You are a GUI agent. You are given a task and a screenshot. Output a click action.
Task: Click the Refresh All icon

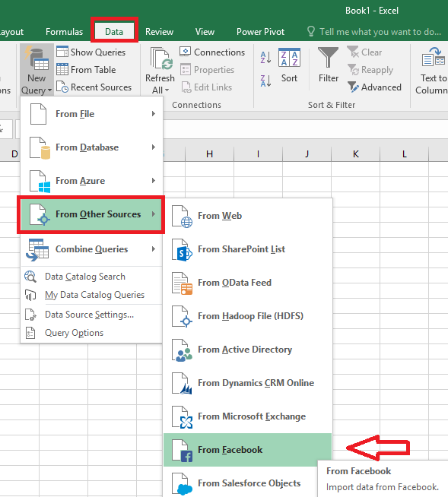(x=161, y=59)
